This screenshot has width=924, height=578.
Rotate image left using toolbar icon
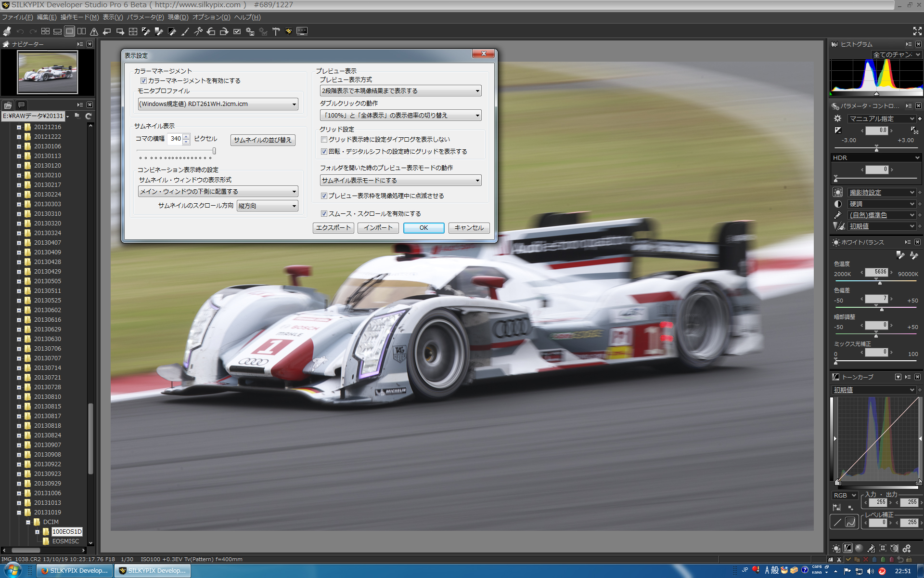(x=211, y=31)
